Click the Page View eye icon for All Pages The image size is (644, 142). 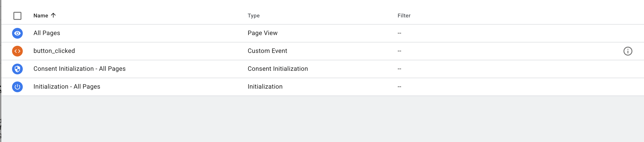click(x=17, y=33)
